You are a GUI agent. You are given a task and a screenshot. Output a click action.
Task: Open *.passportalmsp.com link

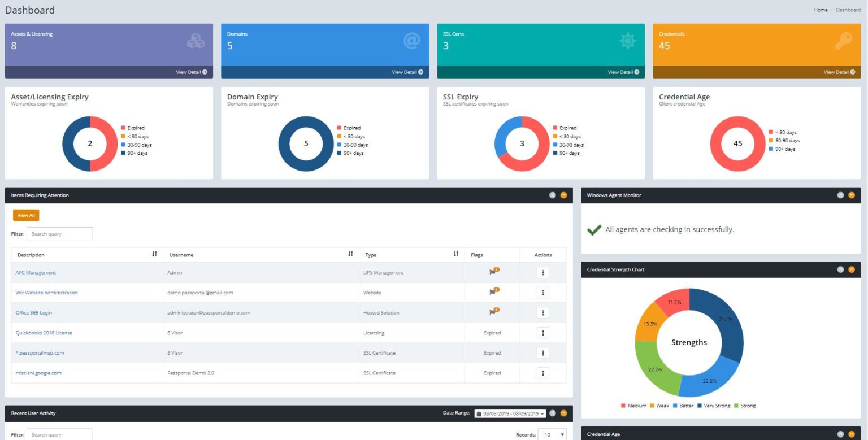(x=40, y=353)
